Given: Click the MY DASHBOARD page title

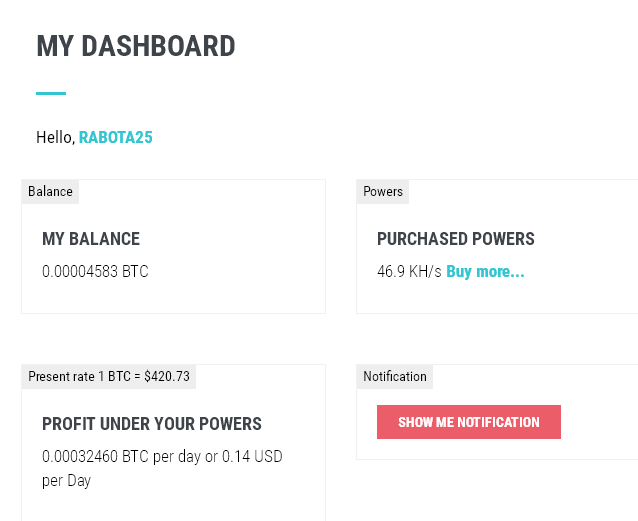Looking at the screenshot, I should pyautogui.click(x=136, y=46).
